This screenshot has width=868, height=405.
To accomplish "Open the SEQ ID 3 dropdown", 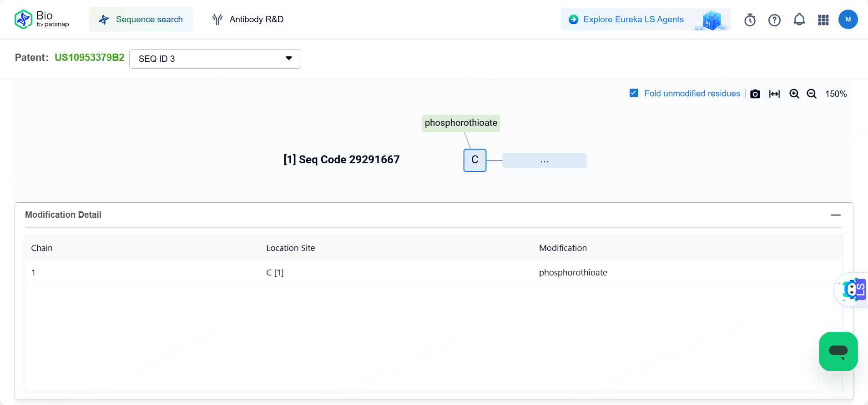I will (x=215, y=59).
